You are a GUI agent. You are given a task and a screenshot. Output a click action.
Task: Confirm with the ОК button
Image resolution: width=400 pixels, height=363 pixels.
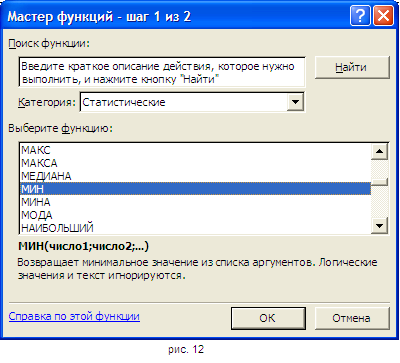point(268,318)
